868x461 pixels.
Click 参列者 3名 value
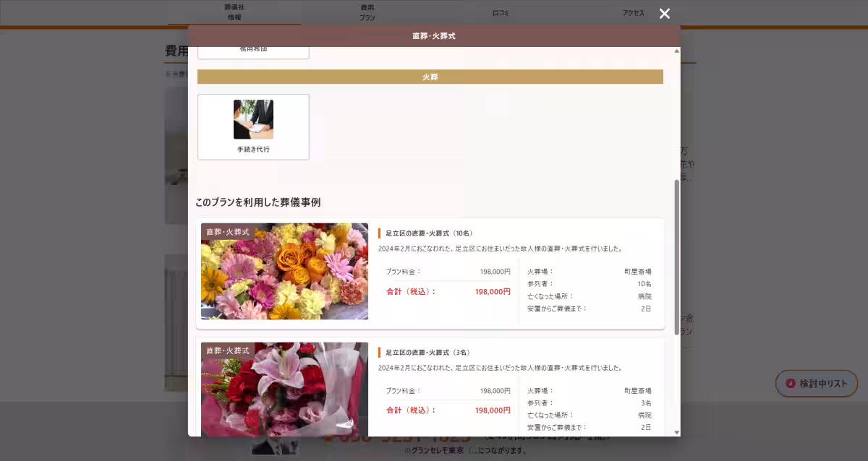(646, 403)
